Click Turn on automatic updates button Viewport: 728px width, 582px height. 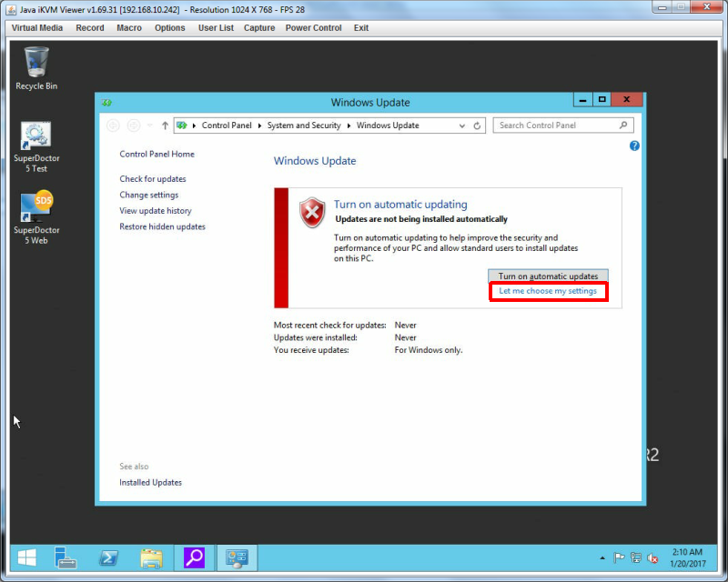(x=548, y=276)
